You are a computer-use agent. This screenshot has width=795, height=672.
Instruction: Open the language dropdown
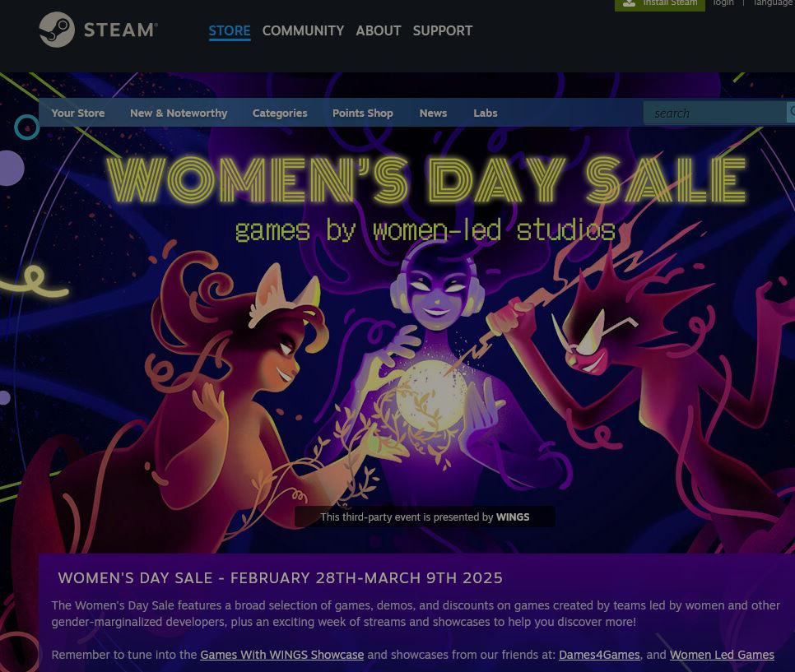pyautogui.click(x=773, y=3)
